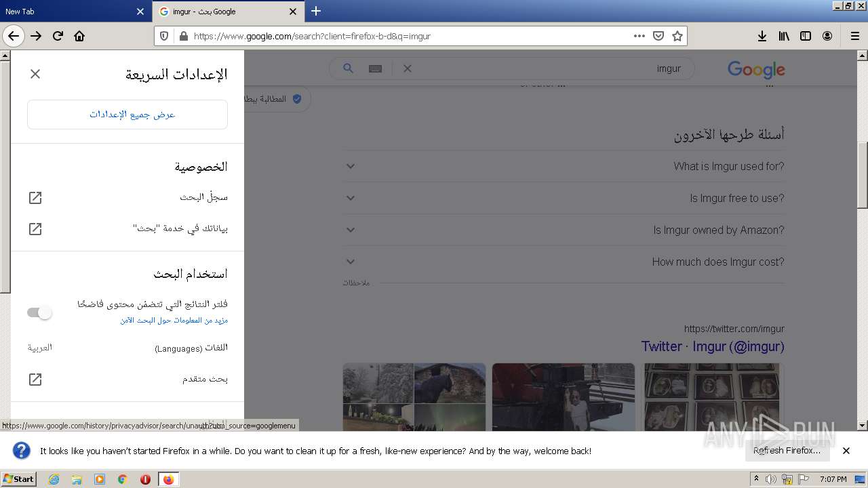Click the left panel scrollbar thumb
The image size is (868, 488).
coord(5,178)
